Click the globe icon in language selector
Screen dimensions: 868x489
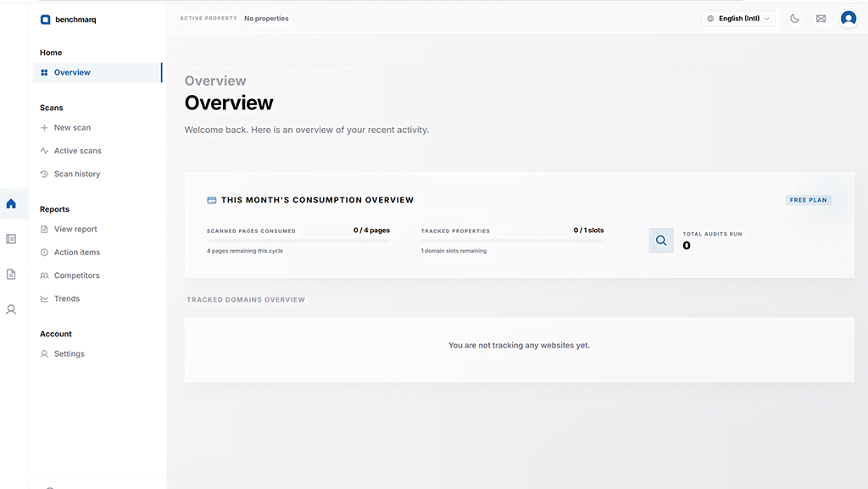pyautogui.click(x=710, y=19)
